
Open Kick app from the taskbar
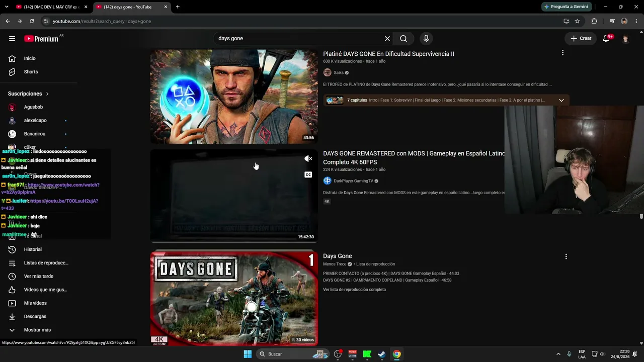[x=367, y=354]
